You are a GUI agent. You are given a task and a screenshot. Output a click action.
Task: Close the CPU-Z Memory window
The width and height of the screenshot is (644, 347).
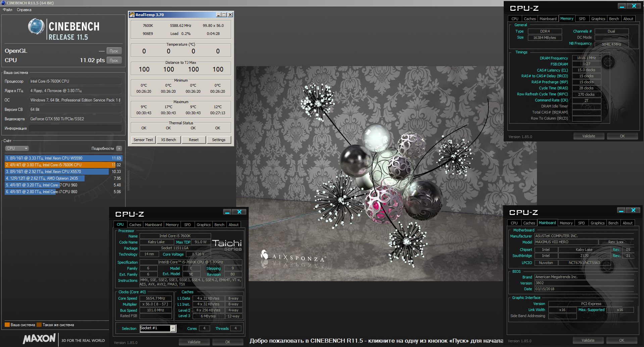[x=634, y=6]
